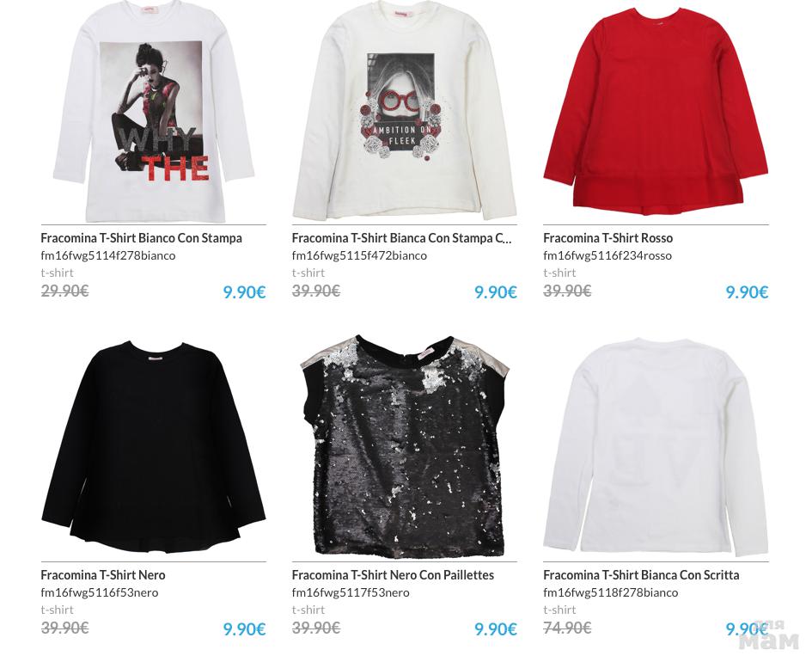
Task: Click Fracomina T-Shirt Rosso title
Action: [x=607, y=238]
